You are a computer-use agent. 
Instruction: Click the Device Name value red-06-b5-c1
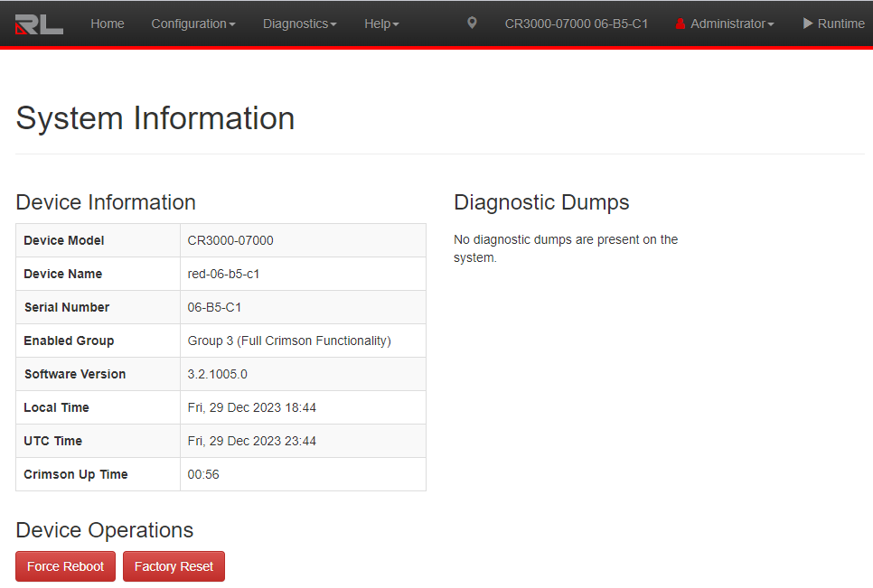click(223, 274)
